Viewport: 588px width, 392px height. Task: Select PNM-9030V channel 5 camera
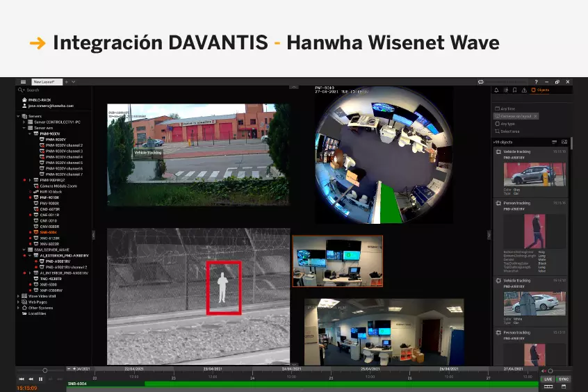coord(60,163)
